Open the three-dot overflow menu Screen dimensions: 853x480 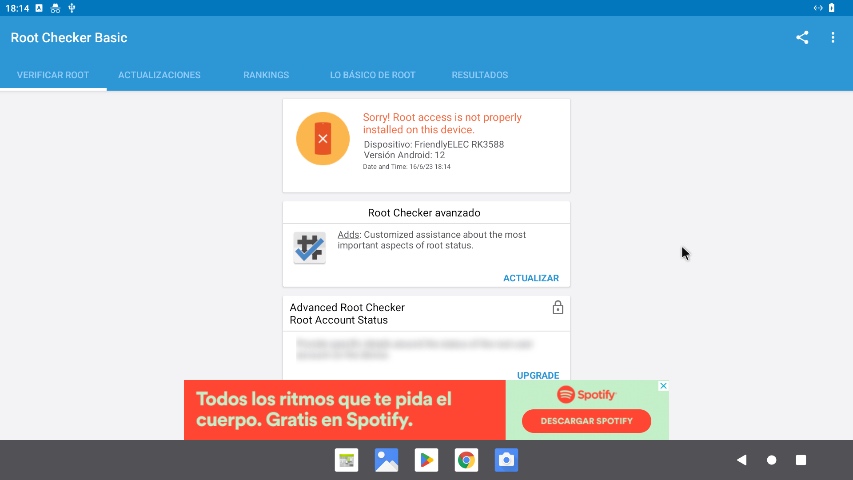point(833,38)
